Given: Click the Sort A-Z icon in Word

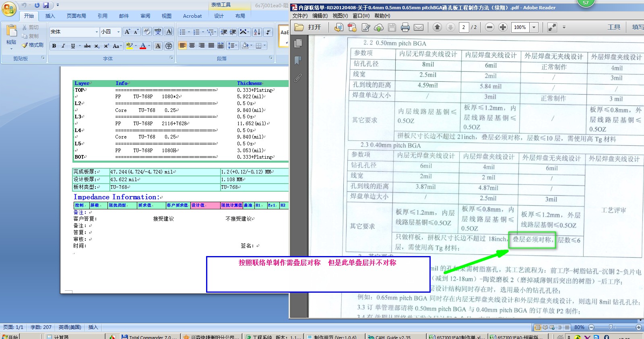Looking at the screenshot, I should click(257, 32).
